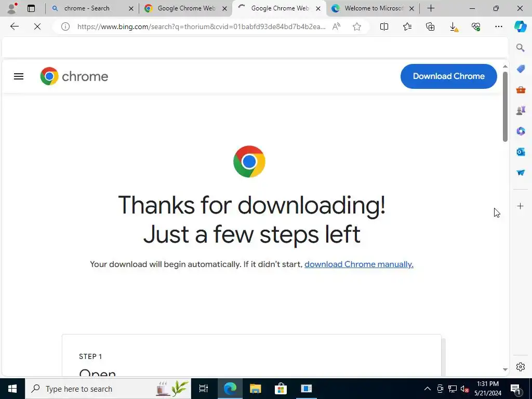Screen dimensions: 532x399
Task: Click the Edge icon on taskbar
Action: tap(230, 389)
